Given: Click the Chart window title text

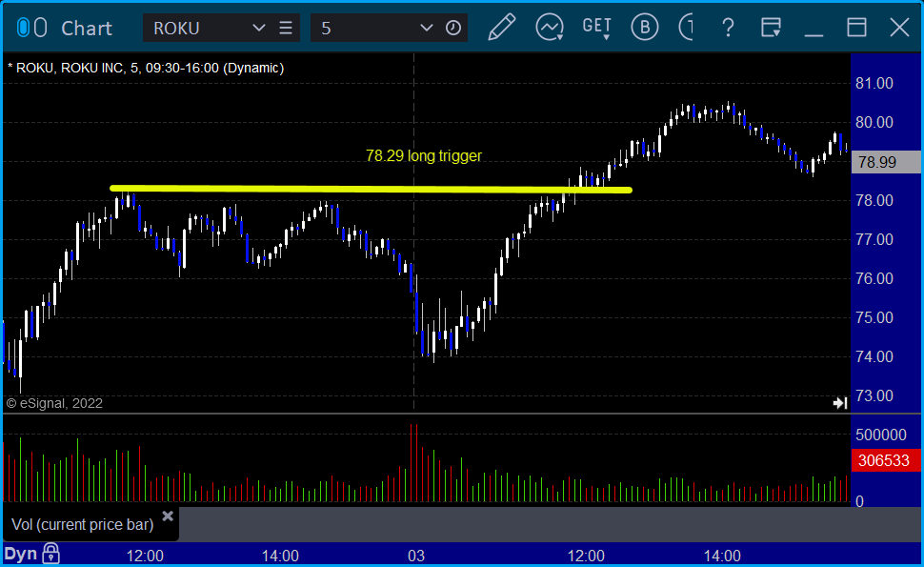Looking at the screenshot, I should point(87,29).
